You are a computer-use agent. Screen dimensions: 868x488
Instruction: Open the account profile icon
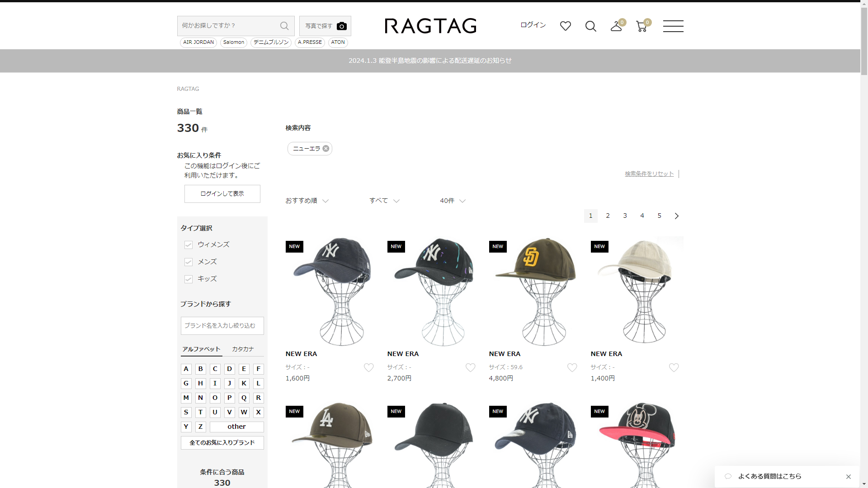(616, 27)
